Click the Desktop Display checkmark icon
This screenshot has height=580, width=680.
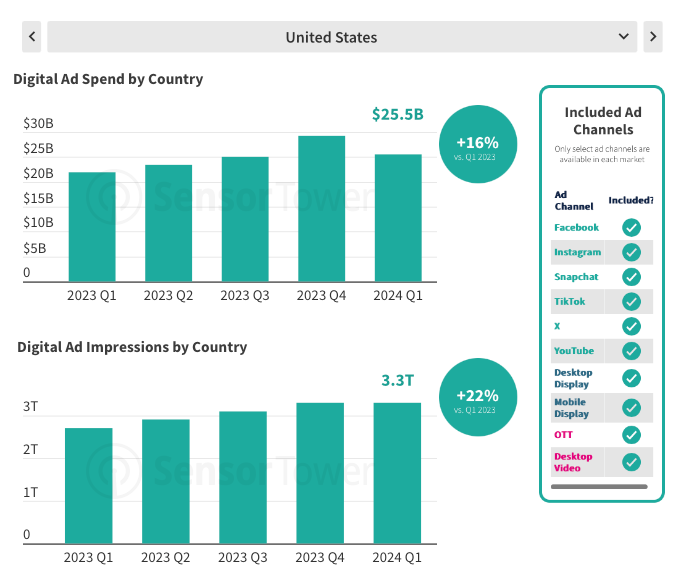pyautogui.click(x=631, y=378)
